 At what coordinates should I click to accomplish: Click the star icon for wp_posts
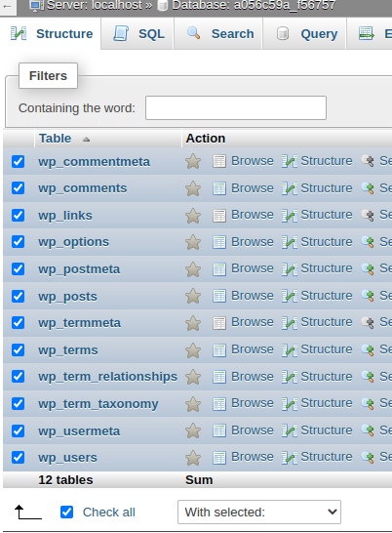(193, 296)
